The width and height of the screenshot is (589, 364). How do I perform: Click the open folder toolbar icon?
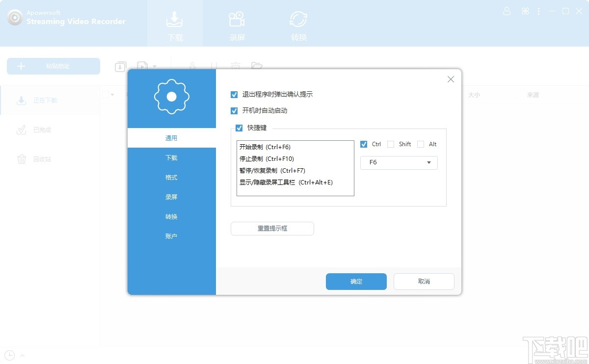click(257, 66)
